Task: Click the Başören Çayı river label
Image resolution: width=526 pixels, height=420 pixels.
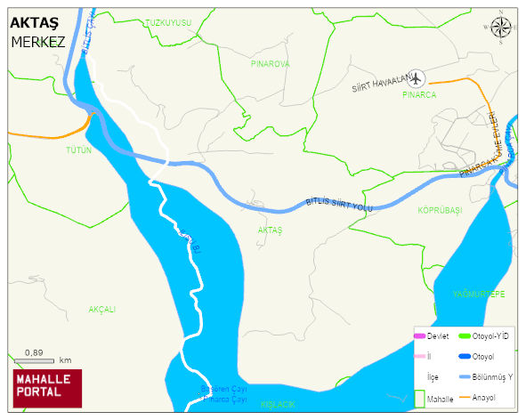Action: click(x=223, y=389)
